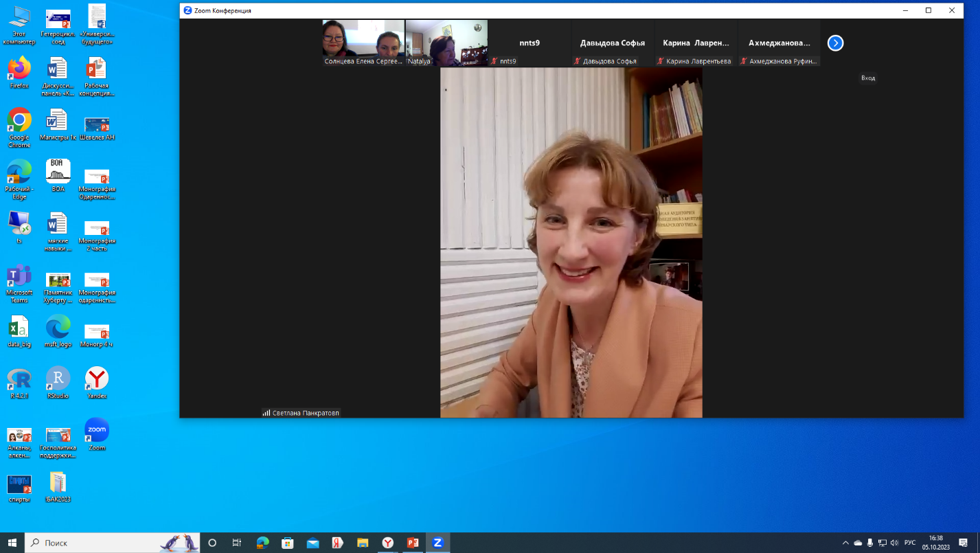This screenshot has height=553, width=980.
Task: Select the «Университет будущего» Word document
Action: 97,25
